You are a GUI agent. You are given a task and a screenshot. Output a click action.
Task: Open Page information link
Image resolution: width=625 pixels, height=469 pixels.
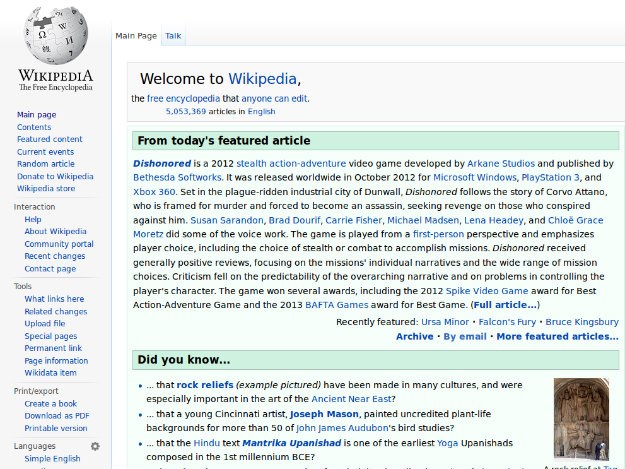[x=56, y=361]
